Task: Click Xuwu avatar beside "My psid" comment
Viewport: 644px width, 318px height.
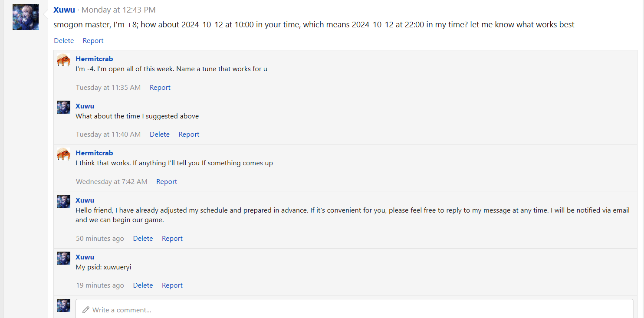Action: pyautogui.click(x=64, y=258)
